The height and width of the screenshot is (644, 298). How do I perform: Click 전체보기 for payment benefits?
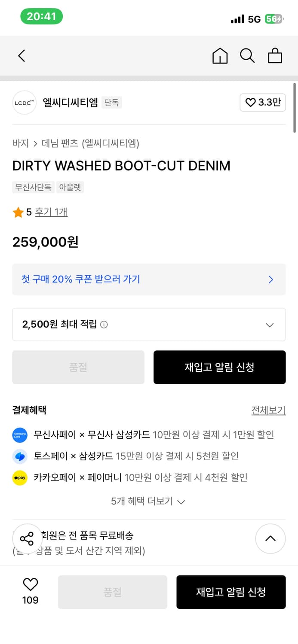268,410
